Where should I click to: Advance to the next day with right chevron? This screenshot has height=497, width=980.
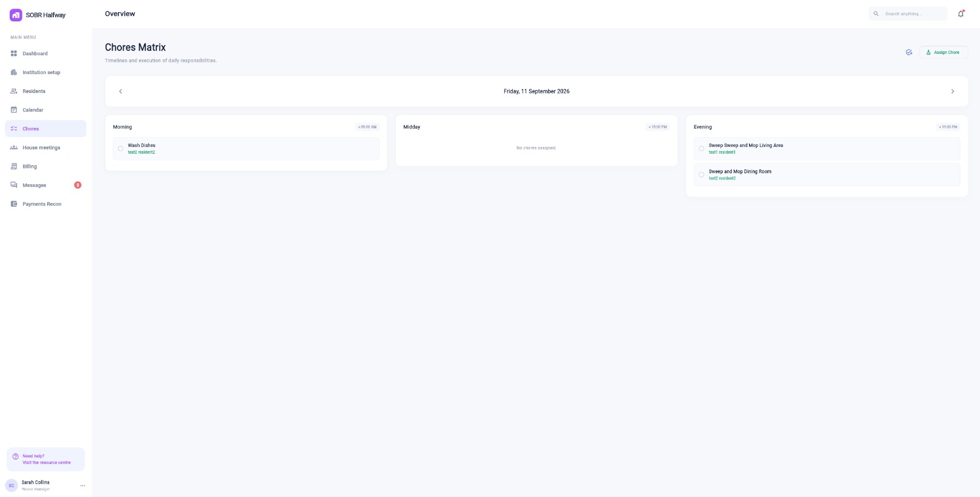952,91
